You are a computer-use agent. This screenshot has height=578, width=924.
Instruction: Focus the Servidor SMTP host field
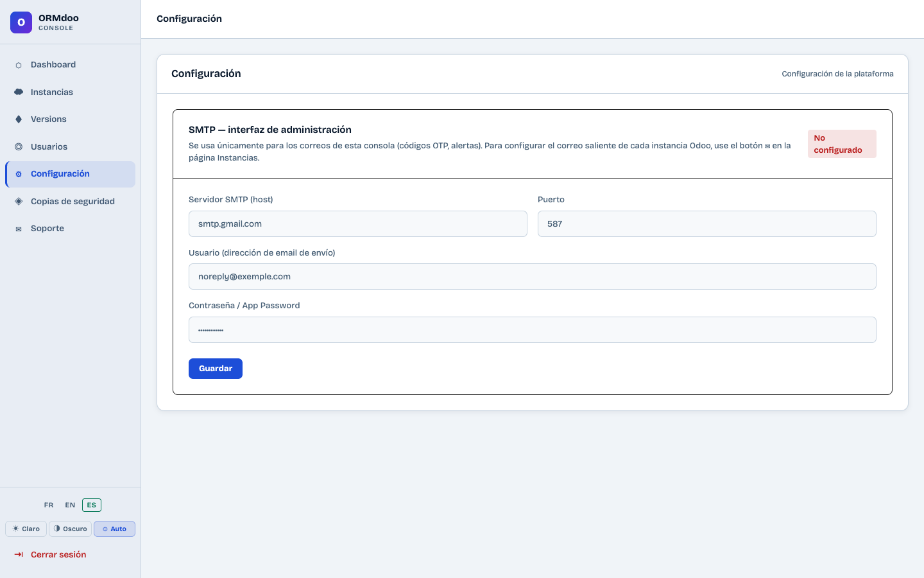358,224
